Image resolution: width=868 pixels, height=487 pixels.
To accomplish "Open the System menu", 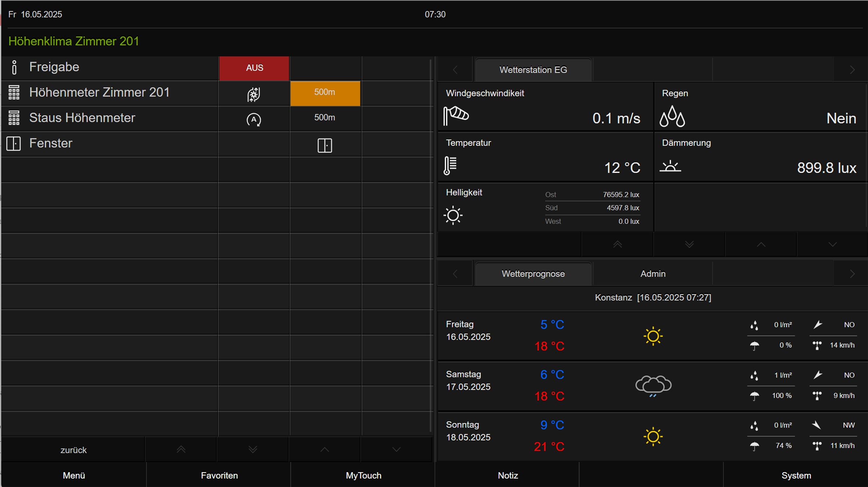I will click(x=796, y=475).
